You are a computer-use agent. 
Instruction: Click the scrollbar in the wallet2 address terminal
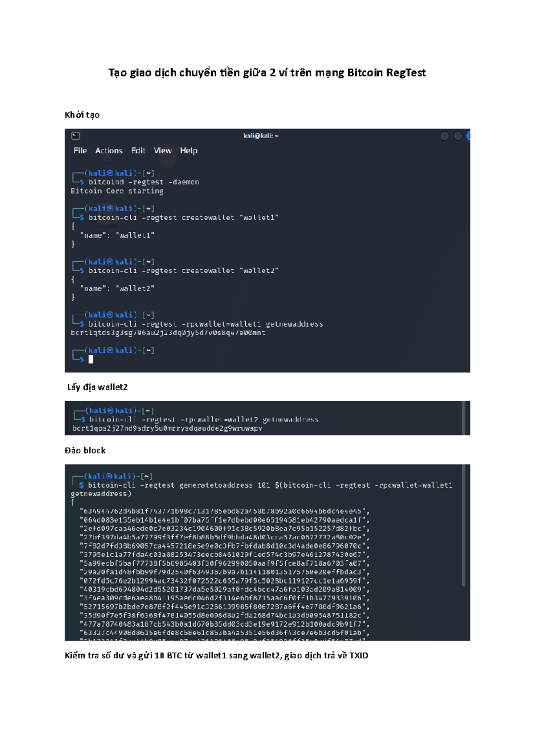464,418
